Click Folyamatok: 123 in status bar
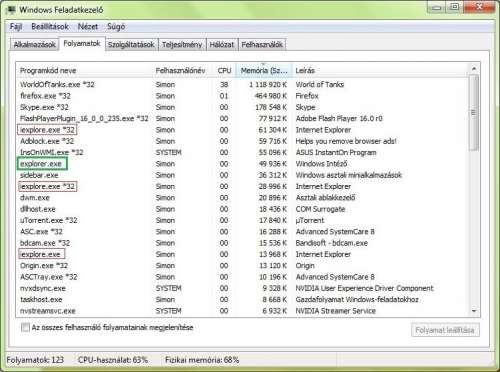The height and width of the screenshot is (372, 500). tap(35, 360)
